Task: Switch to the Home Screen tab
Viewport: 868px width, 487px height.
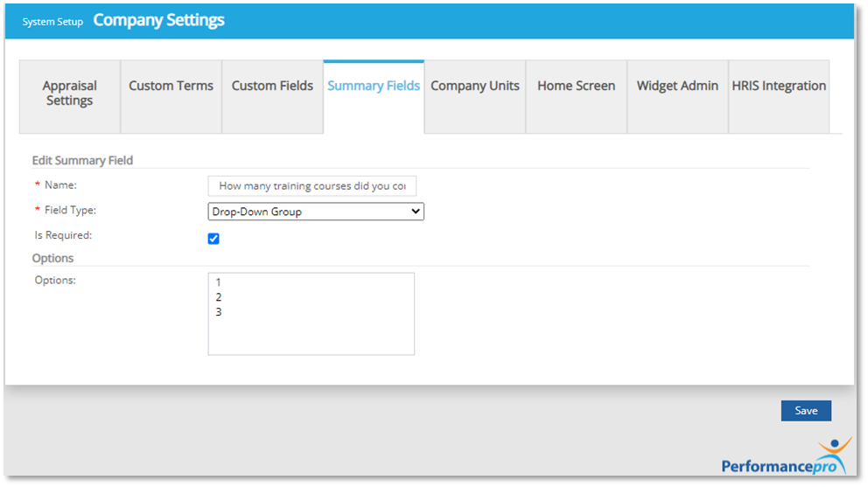Action: [x=576, y=86]
